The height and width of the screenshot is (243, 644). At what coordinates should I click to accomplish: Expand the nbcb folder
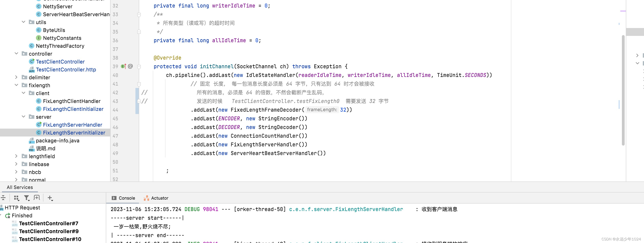pyautogui.click(x=17, y=172)
